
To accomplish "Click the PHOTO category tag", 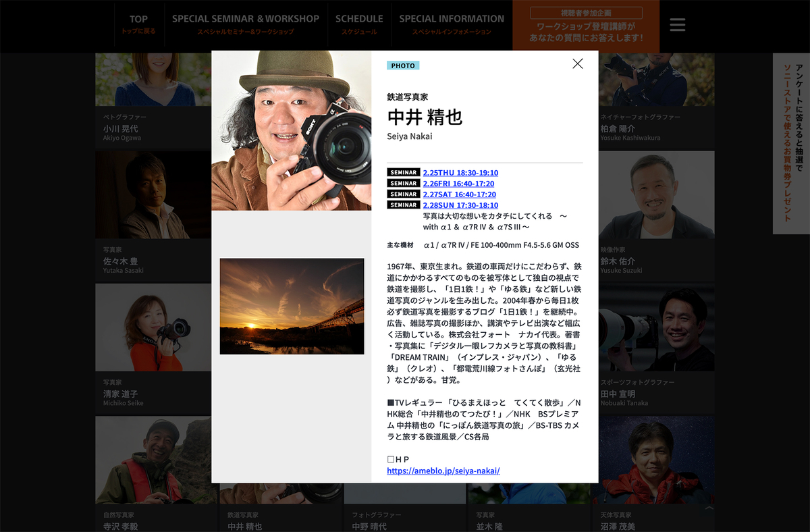I will (403, 65).
